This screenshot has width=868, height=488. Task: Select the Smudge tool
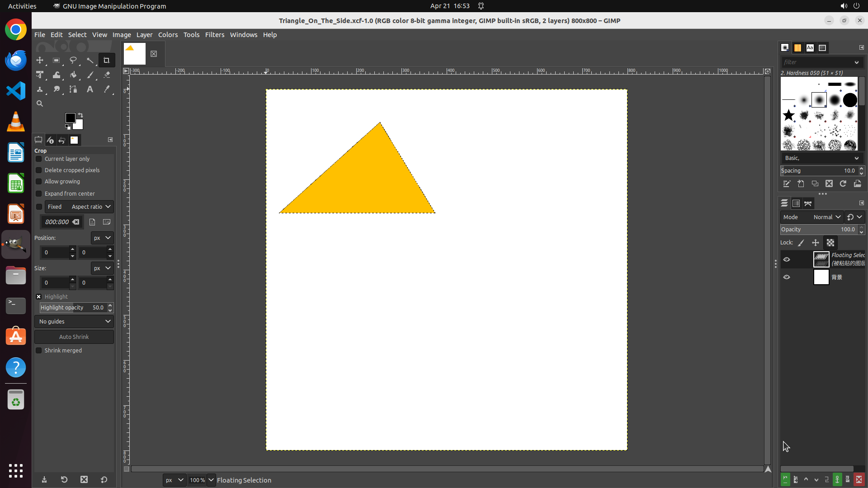pyautogui.click(x=57, y=89)
